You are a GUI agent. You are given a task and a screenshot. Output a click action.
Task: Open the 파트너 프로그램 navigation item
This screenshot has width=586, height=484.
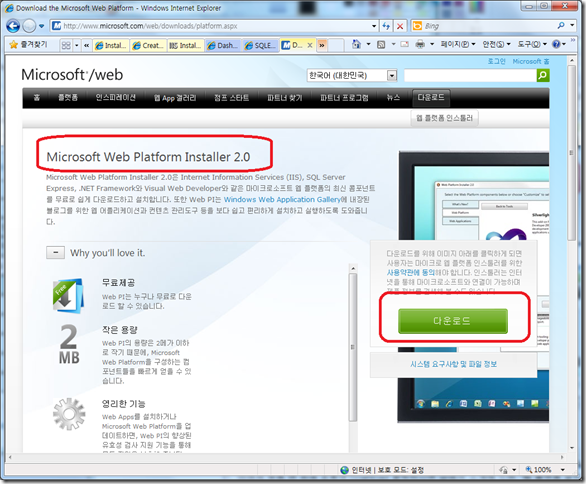point(344,98)
